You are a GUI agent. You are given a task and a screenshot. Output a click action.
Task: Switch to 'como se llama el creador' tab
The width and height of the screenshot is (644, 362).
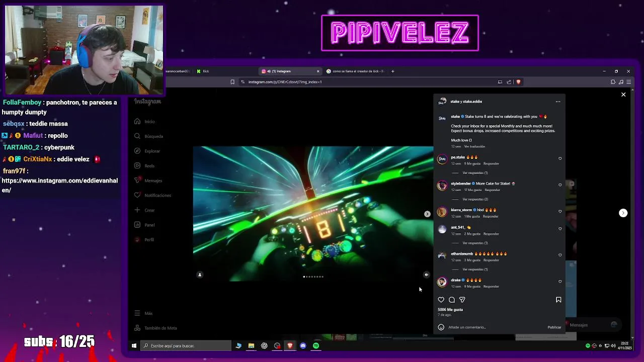[355, 71]
